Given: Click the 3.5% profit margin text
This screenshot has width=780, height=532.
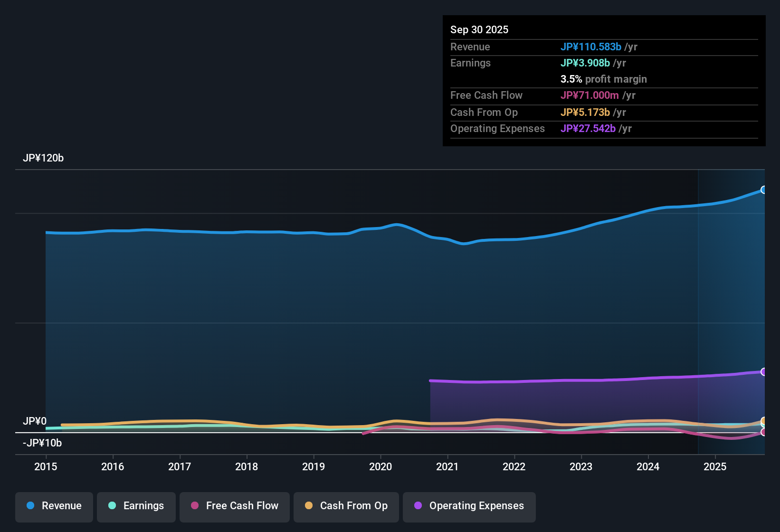Looking at the screenshot, I should tap(603, 79).
